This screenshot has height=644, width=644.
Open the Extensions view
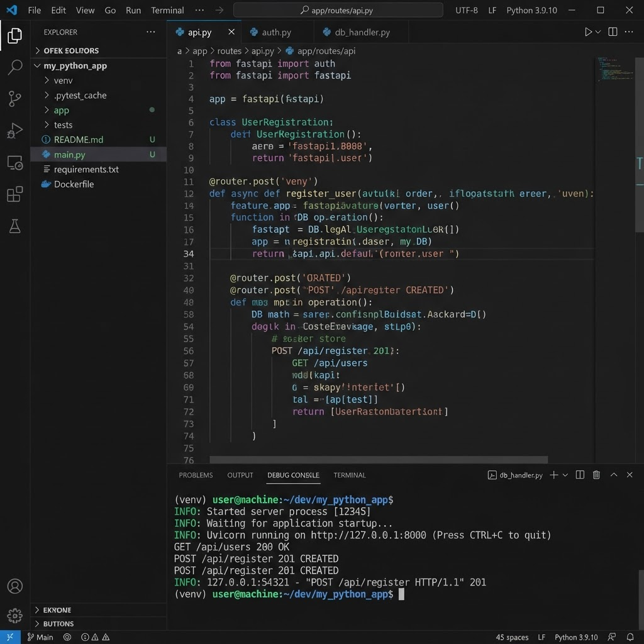15,194
